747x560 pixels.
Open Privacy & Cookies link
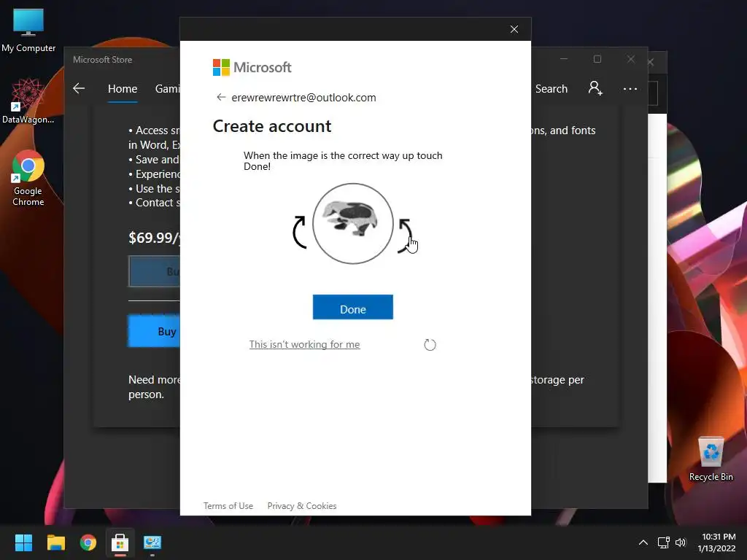(302, 506)
